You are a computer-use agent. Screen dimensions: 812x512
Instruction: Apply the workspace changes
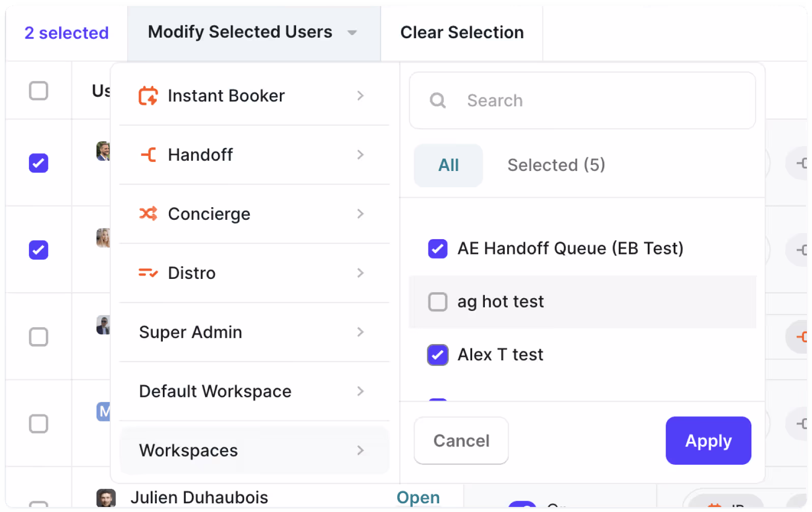tap(708, 441)
